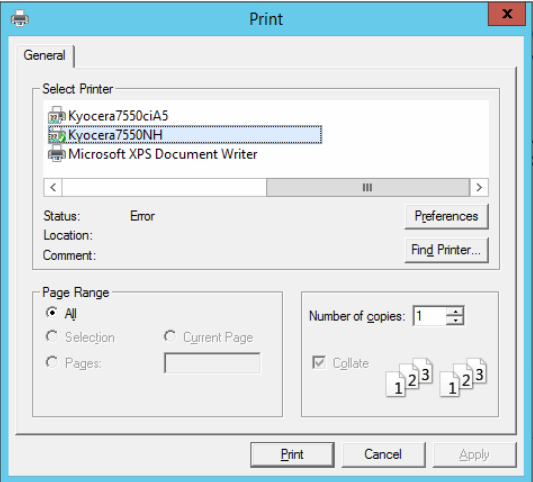The image size is (533, 482).
Task: Choose Microsoft XPS Document Writer name text
Action: tap(162, 154)
